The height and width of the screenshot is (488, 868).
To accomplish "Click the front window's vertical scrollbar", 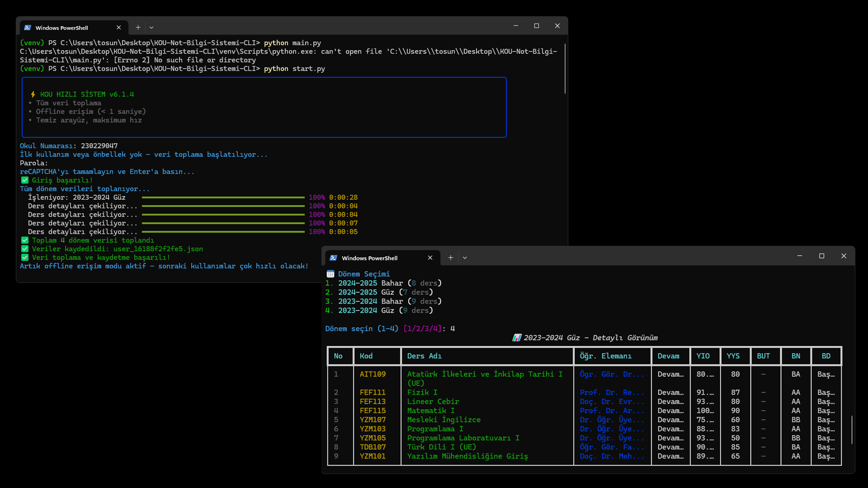I will (x=852, y=430).
